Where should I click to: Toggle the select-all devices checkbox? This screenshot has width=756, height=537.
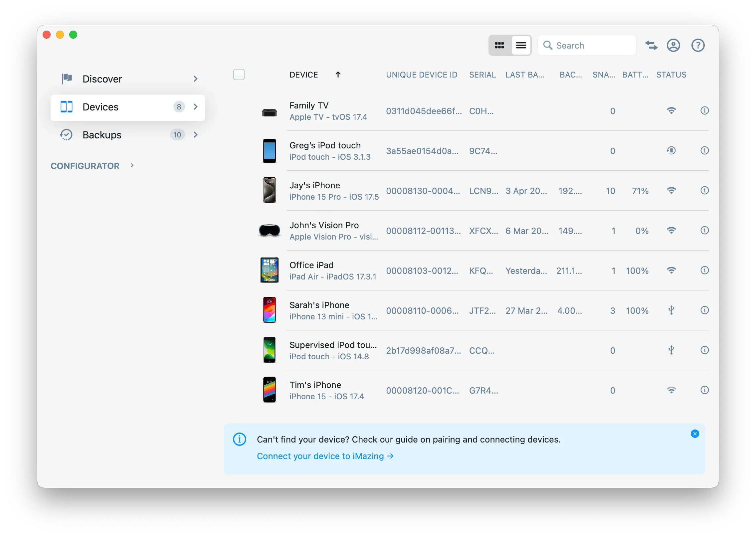pos(239,75)
